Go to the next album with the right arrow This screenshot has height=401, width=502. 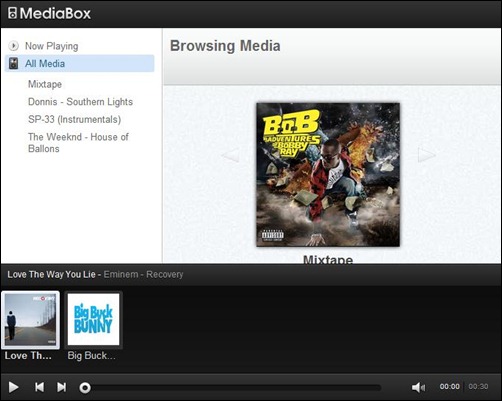[427, 155]
